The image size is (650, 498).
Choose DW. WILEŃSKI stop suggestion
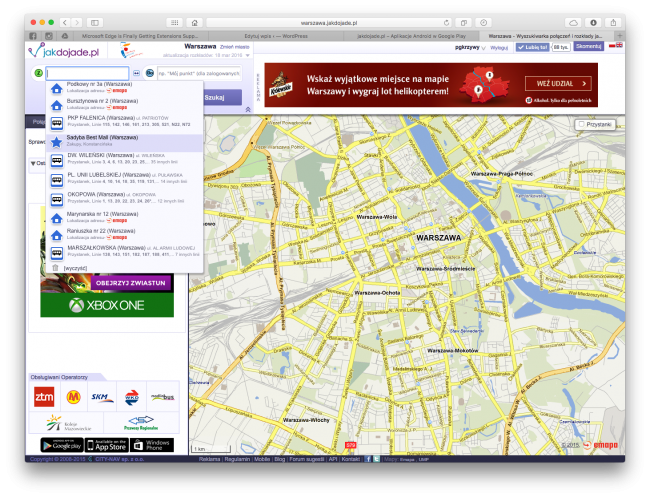125,159
